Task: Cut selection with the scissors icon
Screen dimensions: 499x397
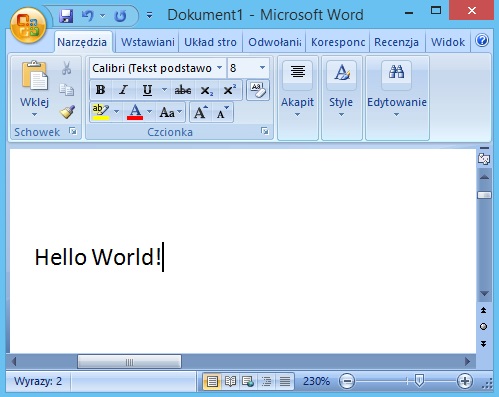Action: [66, 68]
